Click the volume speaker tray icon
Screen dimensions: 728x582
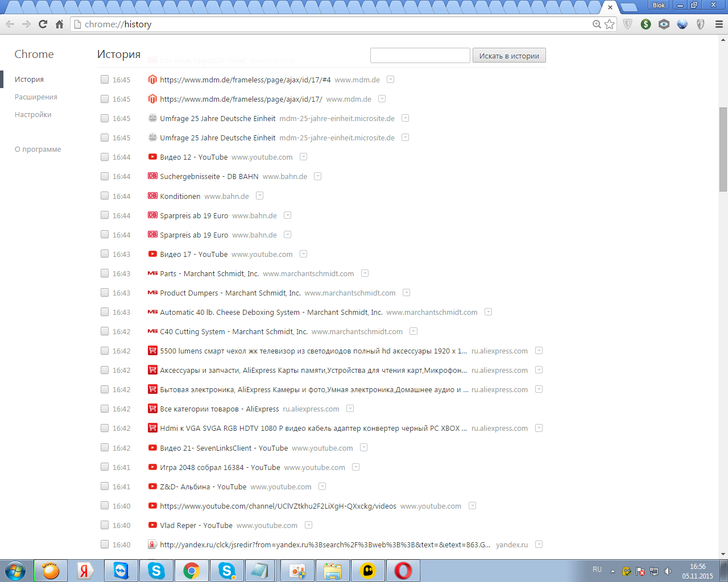click(668, 571)
